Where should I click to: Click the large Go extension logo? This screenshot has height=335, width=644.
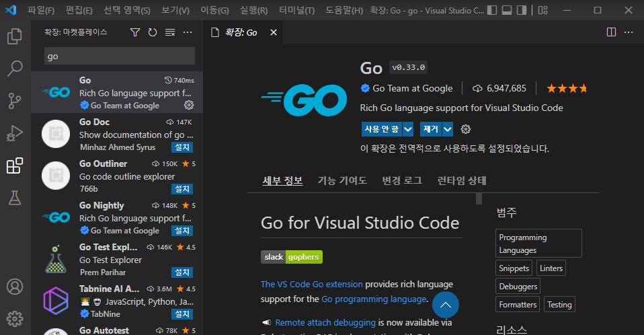[304, 100]
